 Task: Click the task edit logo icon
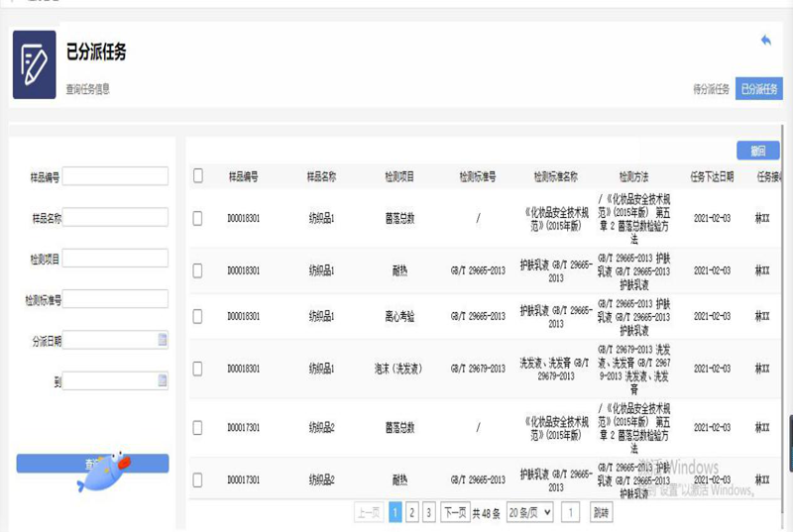[34, 64]
